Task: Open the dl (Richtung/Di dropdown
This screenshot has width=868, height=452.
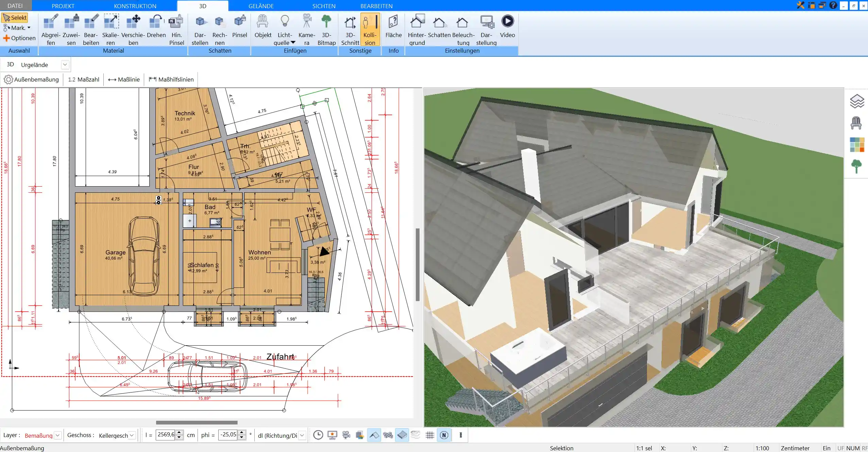Action: click(x=302, y=435)
